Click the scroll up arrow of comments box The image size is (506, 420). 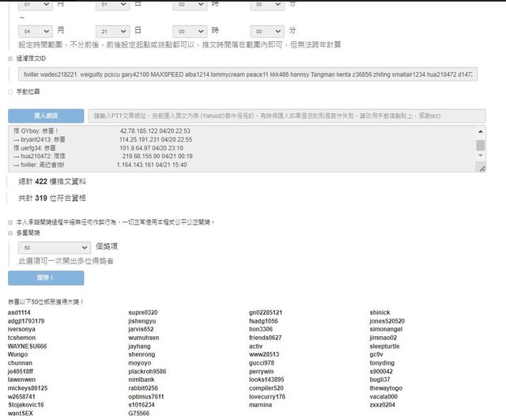pos(480,130)
